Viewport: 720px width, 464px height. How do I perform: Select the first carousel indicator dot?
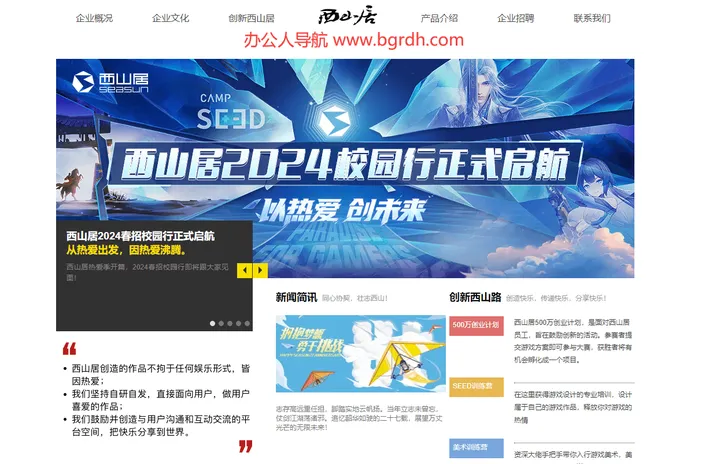[x=212, y=323]
